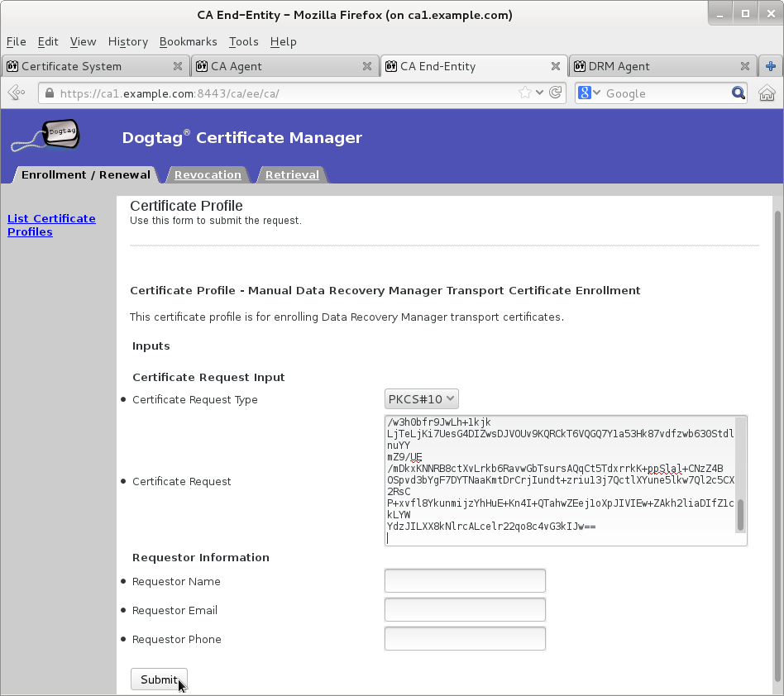Select the Enrollment / Renewal tab
The image size is (784, 696).
(x=85, y=175)
